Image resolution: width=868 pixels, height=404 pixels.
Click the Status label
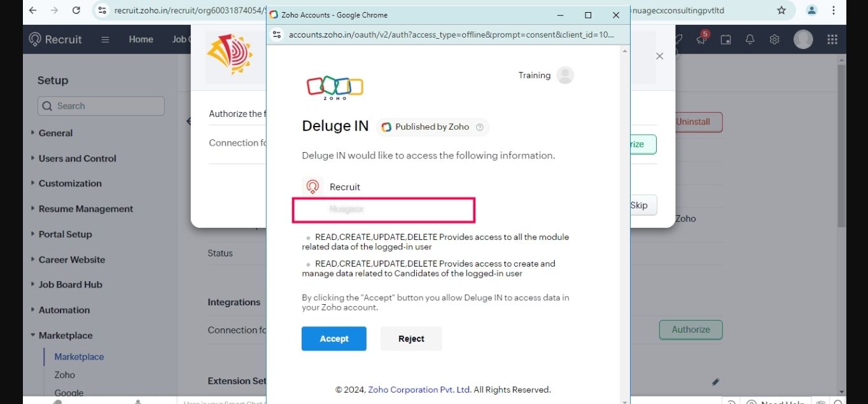[220, 253]
